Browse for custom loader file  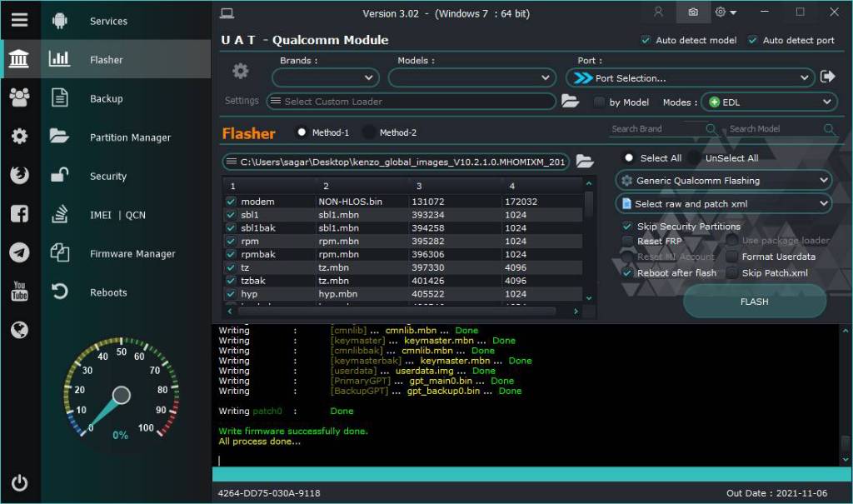pos(570,101)
